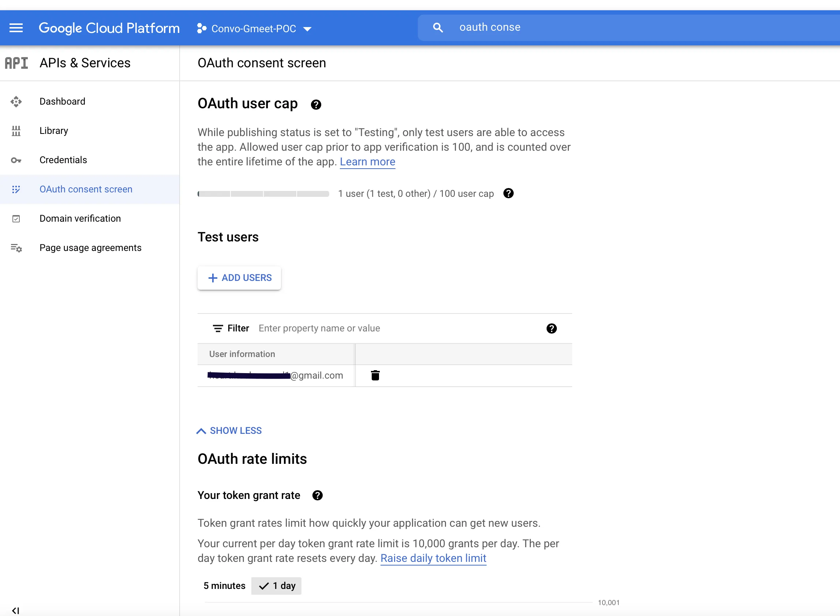The height and width of the screenshot is (616, 840).
Task: Select the 5 minutes time range
Action: point(224,585)
